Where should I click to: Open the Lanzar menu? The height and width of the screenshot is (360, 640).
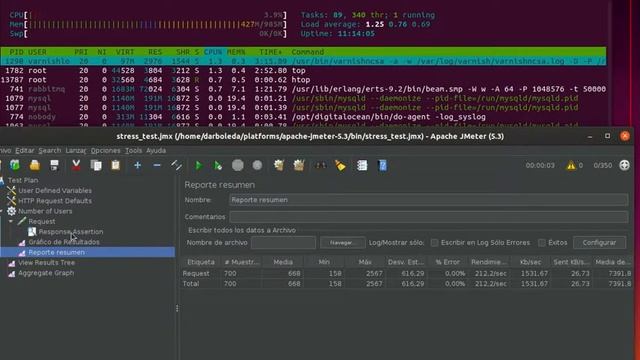point(76,151)
